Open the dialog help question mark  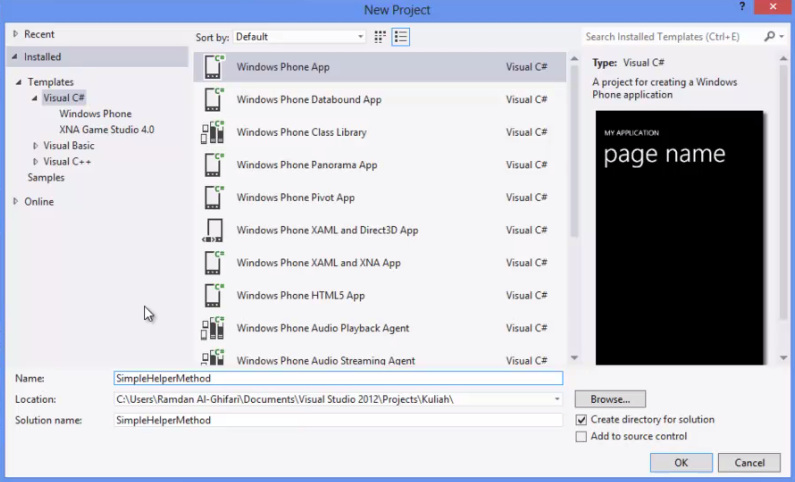click(742, 7)
